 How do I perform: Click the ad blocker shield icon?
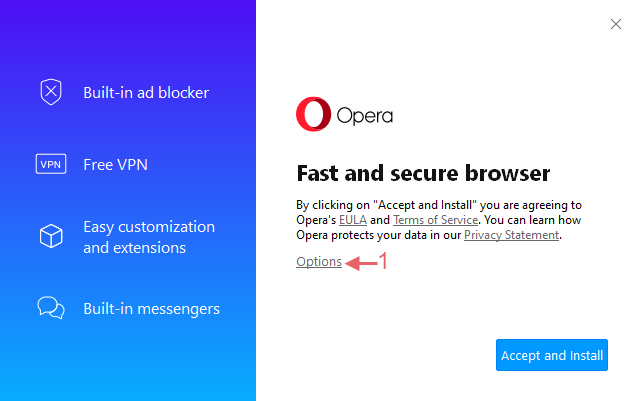tap(51, 92)
